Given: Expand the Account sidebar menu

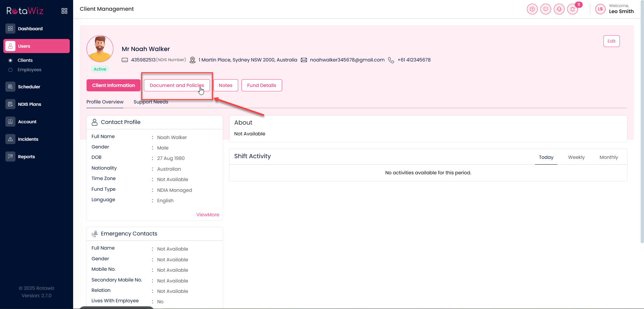Looking at the screenshot, I should [x=27, y=122].
